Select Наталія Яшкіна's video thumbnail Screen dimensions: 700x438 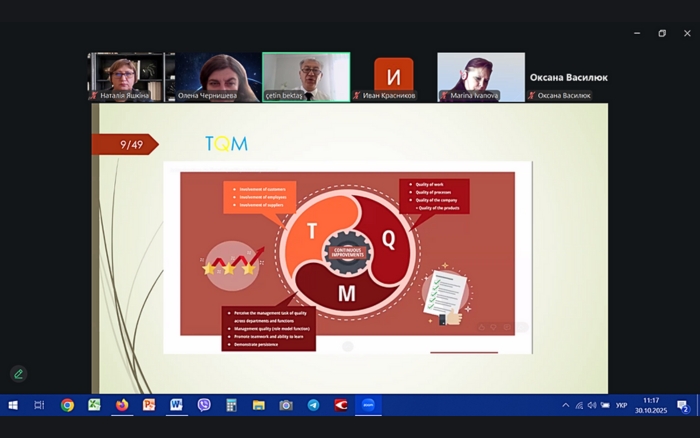coord(131,76)
